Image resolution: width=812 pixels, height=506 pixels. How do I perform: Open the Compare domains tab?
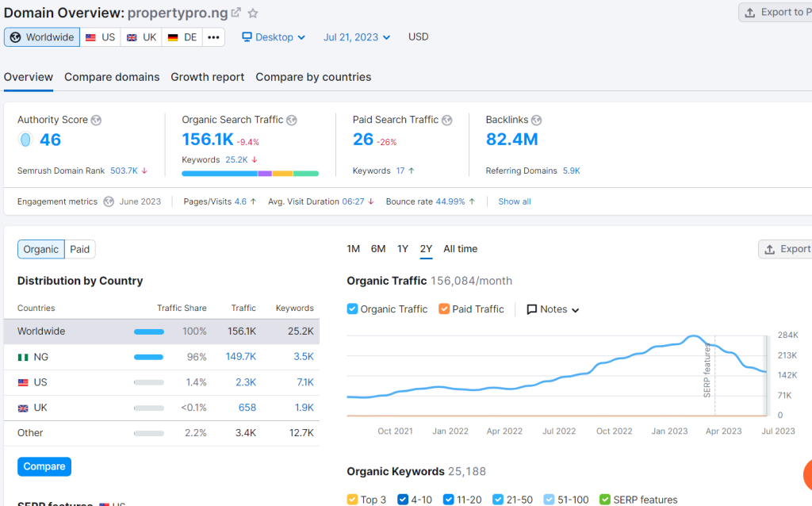pos(112,77)
